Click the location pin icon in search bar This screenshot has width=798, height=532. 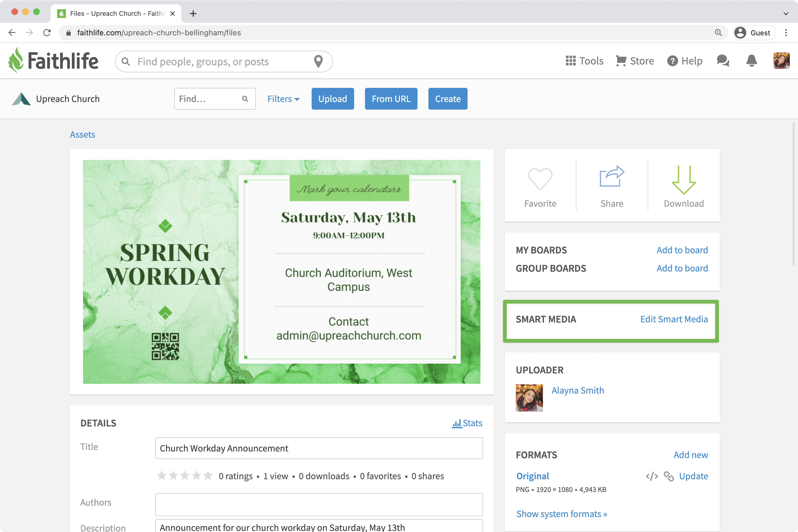(x=318, y=61)
